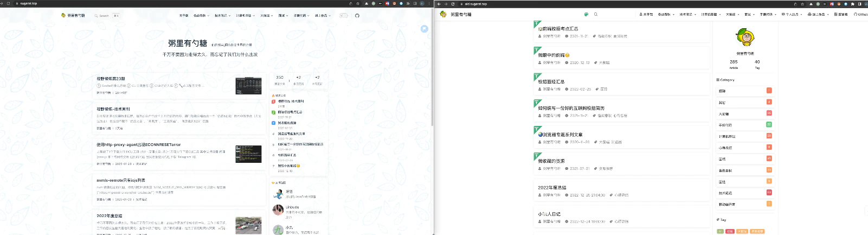The image size is (868, 235).
Task: Bookmark sugarat.top using the star icon
Action: coord(358,3)
